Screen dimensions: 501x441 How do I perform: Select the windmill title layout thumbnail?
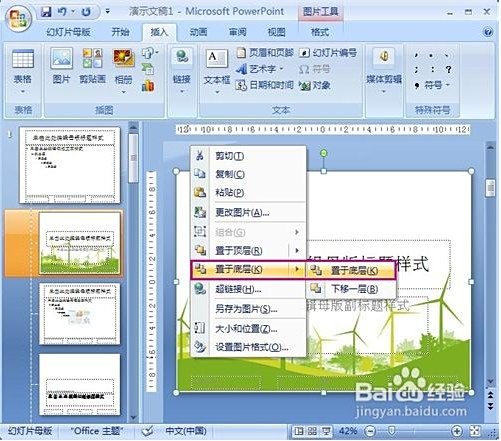click(x=79, y=243)
